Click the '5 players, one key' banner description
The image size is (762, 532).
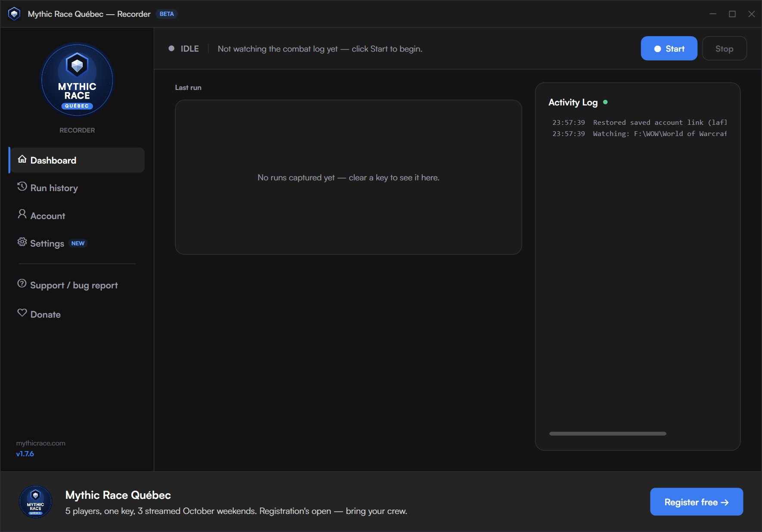(236, 511)
